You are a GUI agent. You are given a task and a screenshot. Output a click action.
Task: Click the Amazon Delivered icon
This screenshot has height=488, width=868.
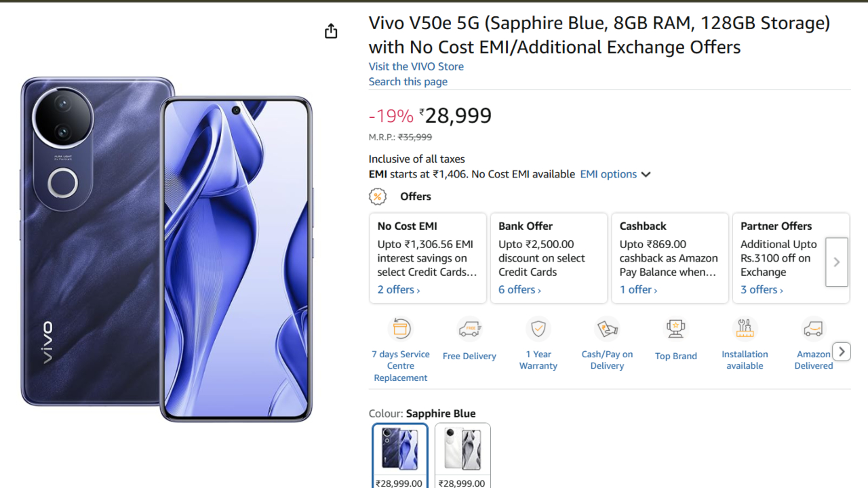click(x=813, y=329)
